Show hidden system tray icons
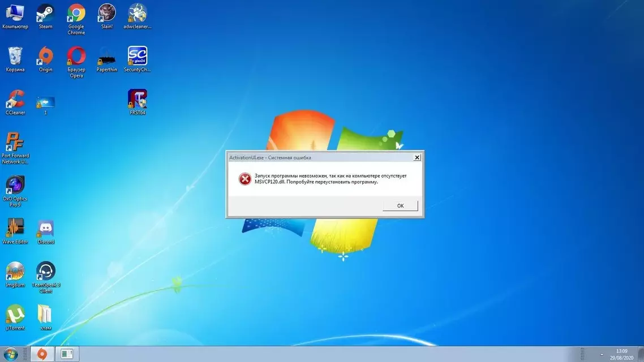The image size is (644, 362). [x=602, y=354]
